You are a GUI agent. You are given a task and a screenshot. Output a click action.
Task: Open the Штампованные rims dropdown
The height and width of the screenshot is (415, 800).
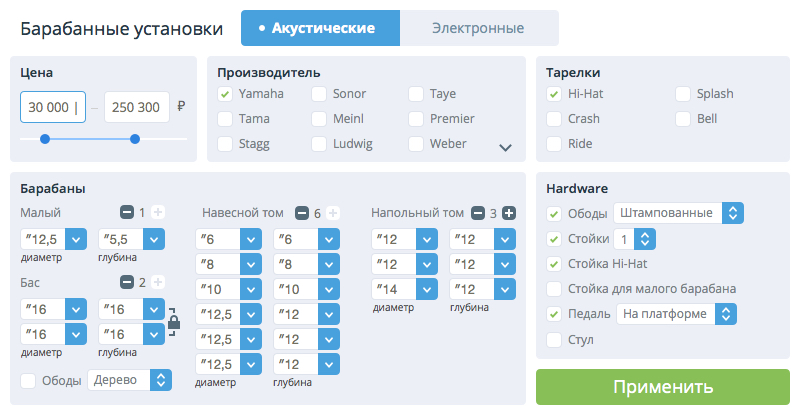733,213
